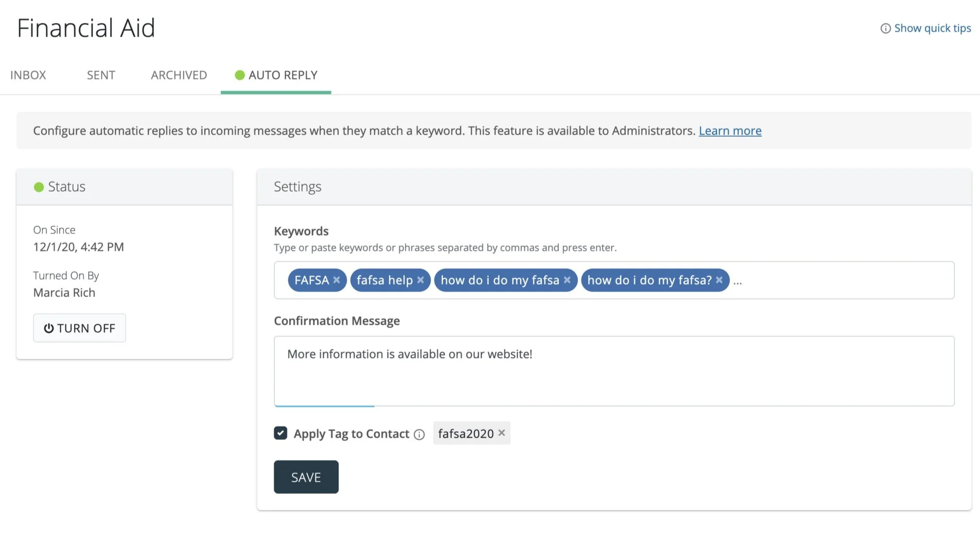Uncheck Apply Tag to Contact checkbox
The width and height of the screenshot is (980, 551).
(280, 433)
